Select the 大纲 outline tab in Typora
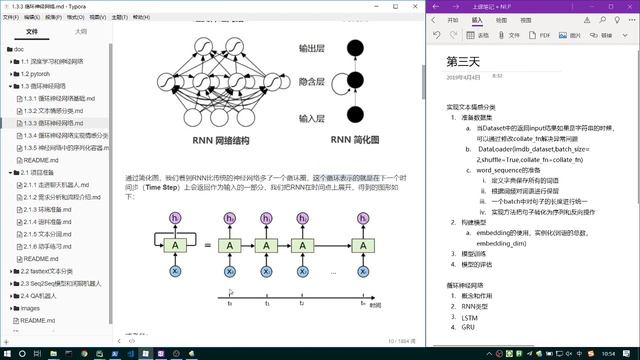The image size is (640, 360). [x=81, y=31]
